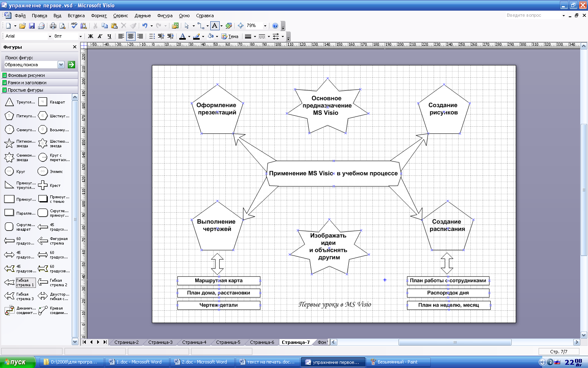
Task: Create a new drawing with the New icon
Action: tap(8, 26)
